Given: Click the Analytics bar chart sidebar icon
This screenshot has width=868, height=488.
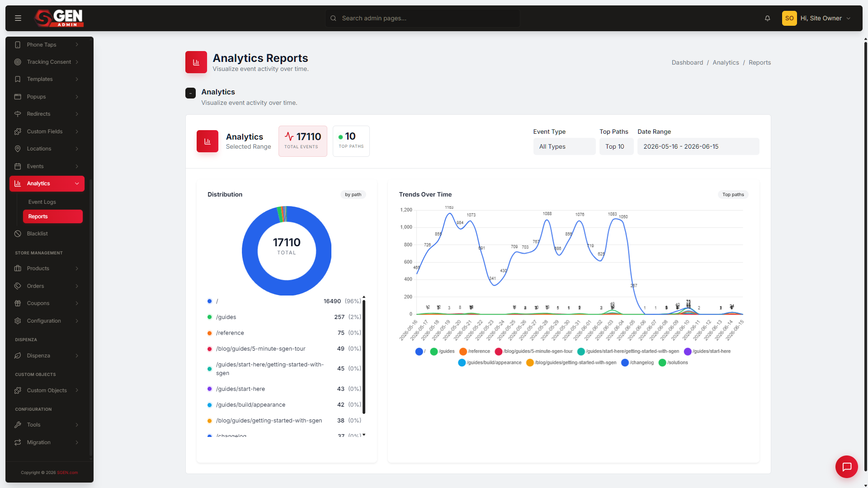Looking at the screenshot, I should [18, 183].
